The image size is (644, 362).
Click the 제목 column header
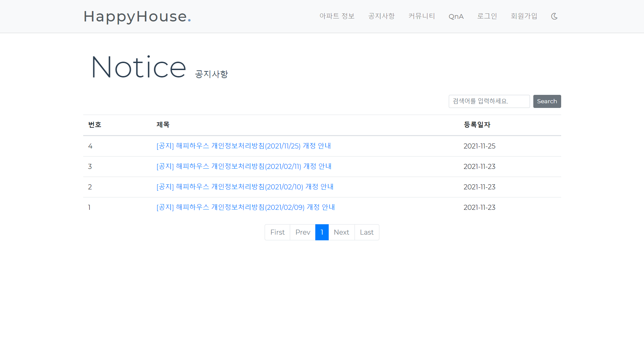tap(163, 124)
